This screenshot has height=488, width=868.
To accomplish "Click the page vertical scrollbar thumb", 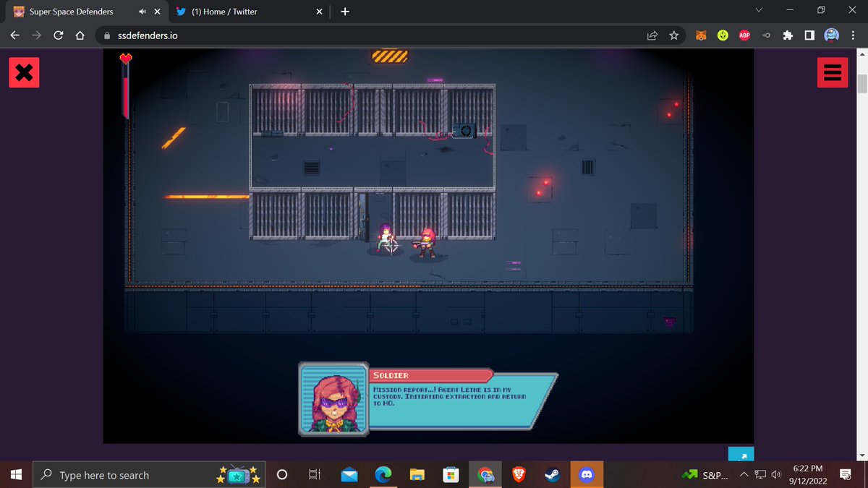I will point(861,83).
